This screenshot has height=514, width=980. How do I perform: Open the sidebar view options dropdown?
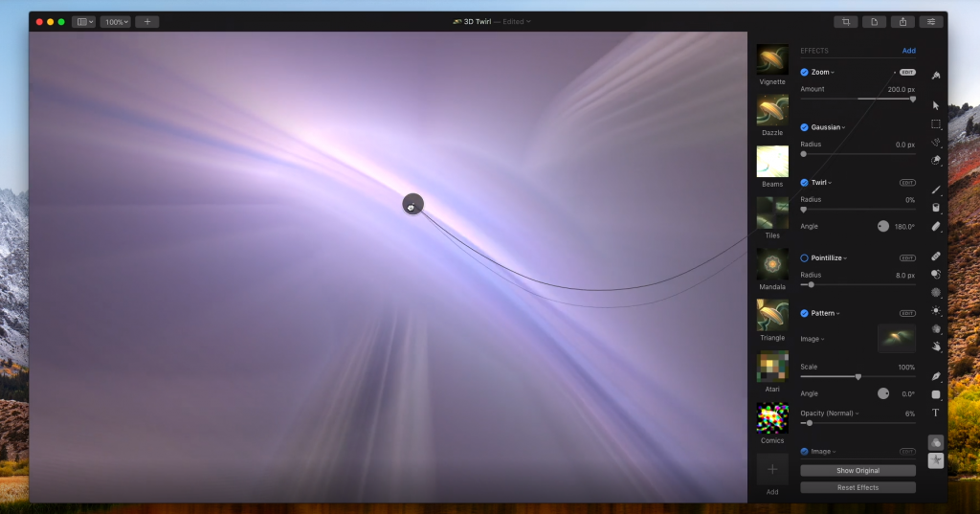pyautogui.click(x=84, y=22)
